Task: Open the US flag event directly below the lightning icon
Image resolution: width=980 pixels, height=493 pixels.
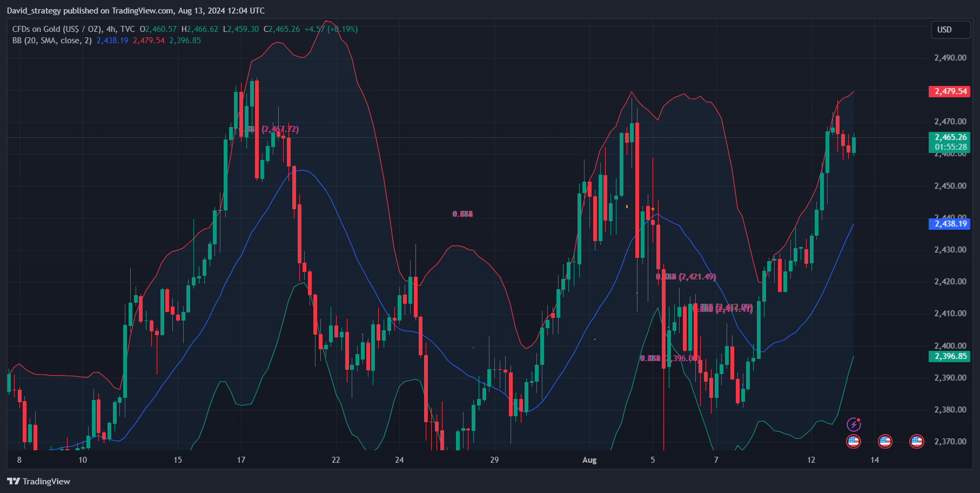Action: pos(854,442)
